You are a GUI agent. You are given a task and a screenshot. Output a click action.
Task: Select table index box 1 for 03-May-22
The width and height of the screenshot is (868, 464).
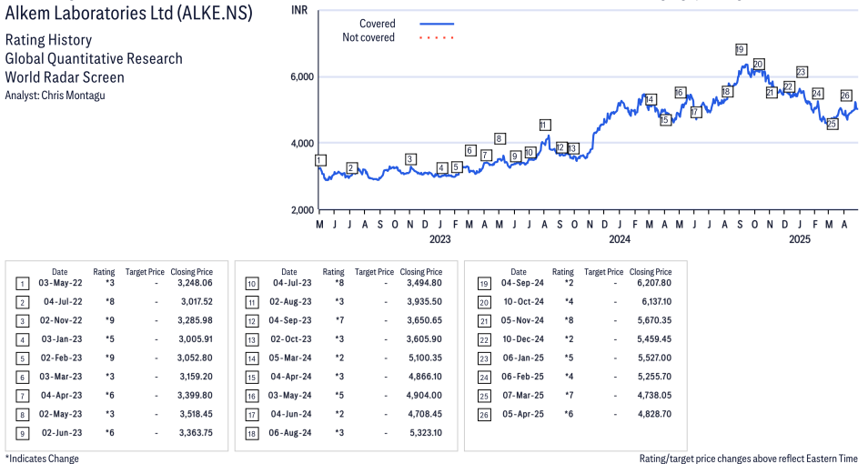pos(22,284)
